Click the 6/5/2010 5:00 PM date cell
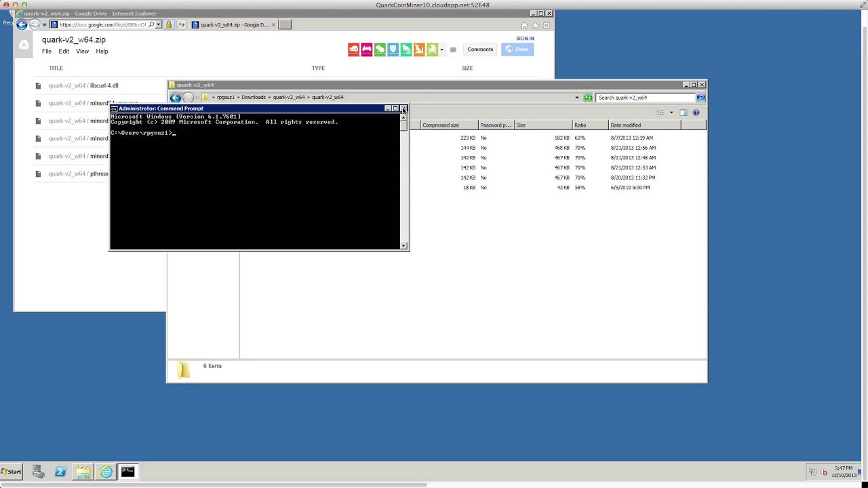This screenshot has height=488, width=868. point(630,188)
